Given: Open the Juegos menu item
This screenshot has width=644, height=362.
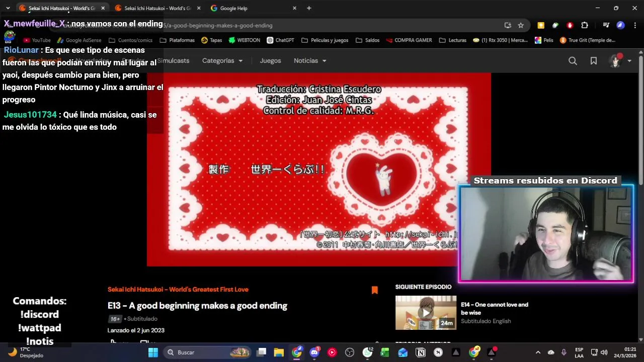Looking at the screenshot, I should pyautogui.click(x=270, y=61).
